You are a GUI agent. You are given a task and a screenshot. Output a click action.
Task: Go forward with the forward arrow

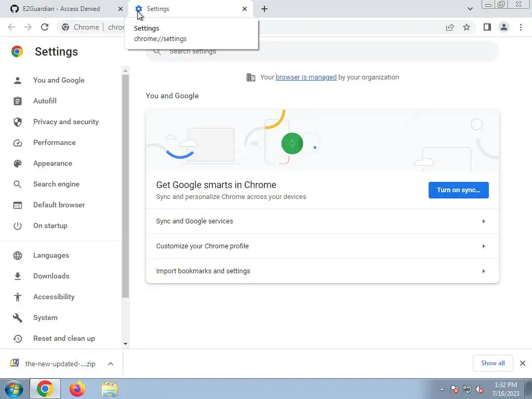[28, 27]
